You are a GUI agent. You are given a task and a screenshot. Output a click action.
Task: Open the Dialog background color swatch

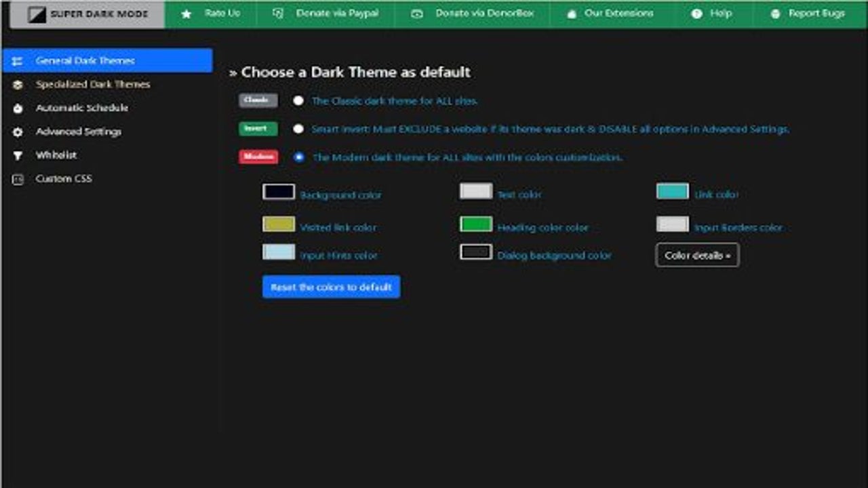(x=476, y=252)
